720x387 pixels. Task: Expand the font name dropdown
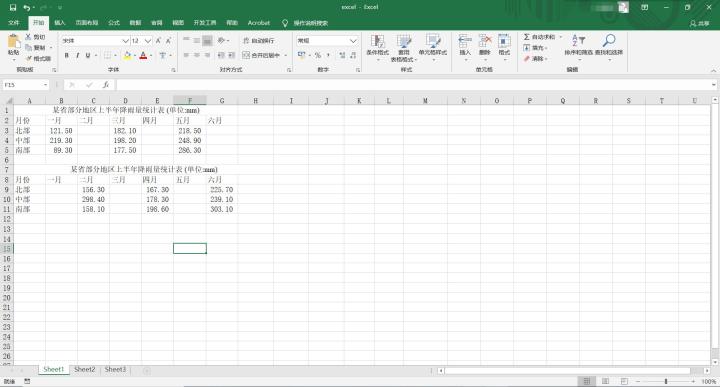coord(125,41)
